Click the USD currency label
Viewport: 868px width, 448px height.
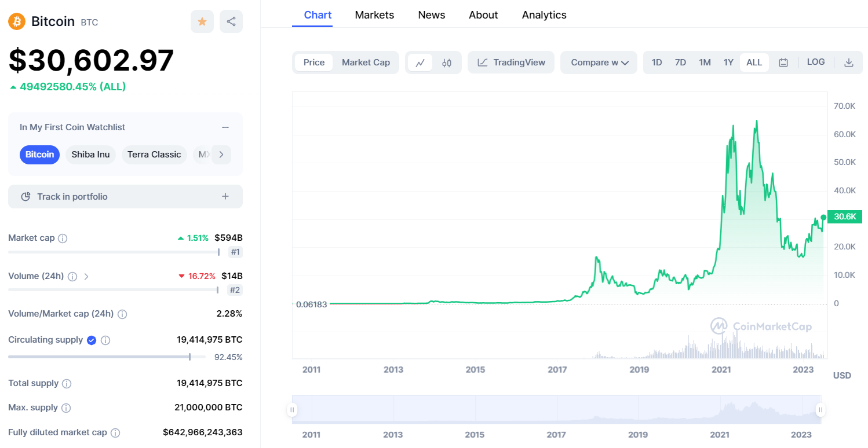coord(842,375)
